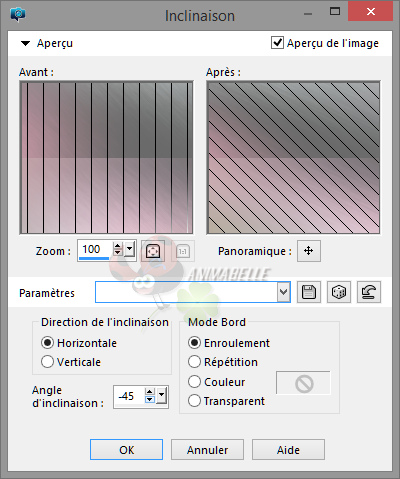
Task: Click the reset to default arrow icon
Action: click(x=369, y=292)
